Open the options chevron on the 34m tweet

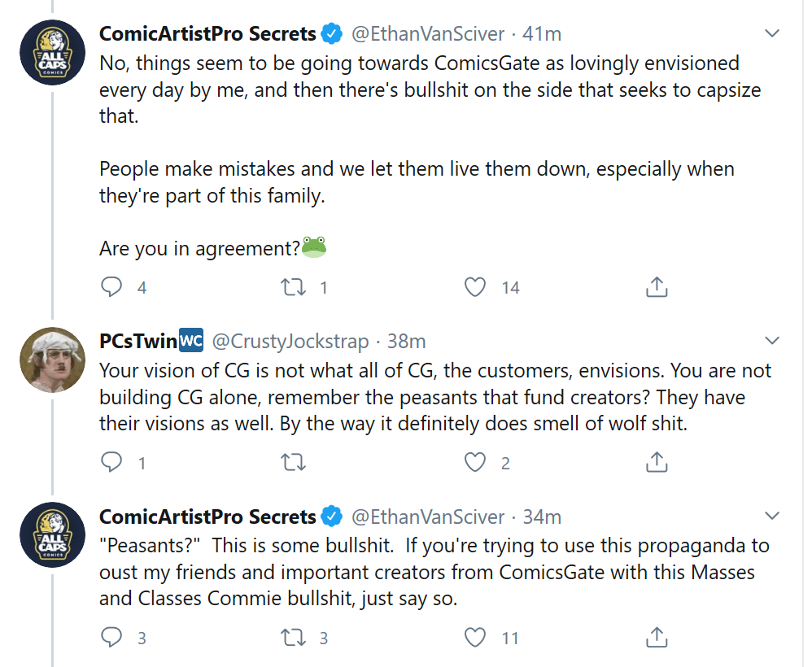772,515
